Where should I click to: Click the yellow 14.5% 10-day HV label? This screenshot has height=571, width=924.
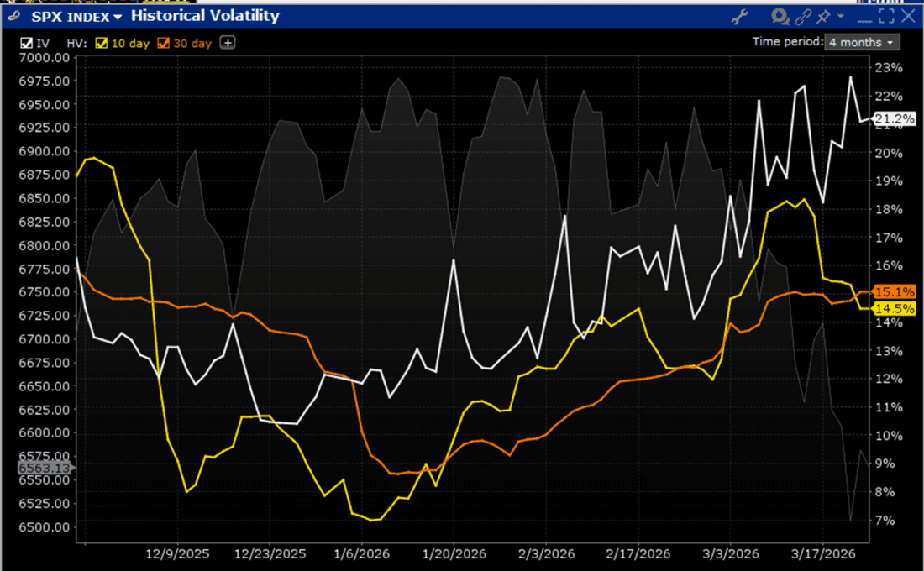[894, 309]
